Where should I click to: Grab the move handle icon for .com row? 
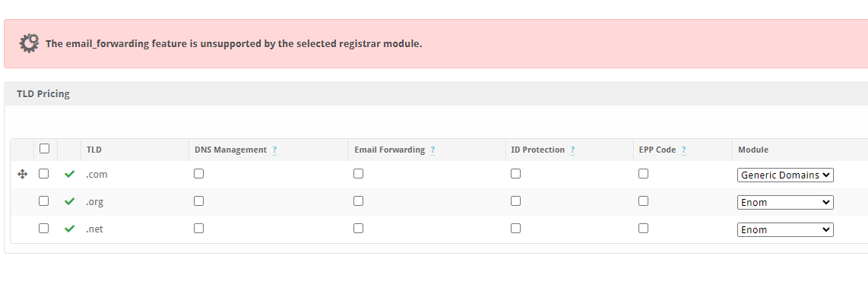coord(22,175)
